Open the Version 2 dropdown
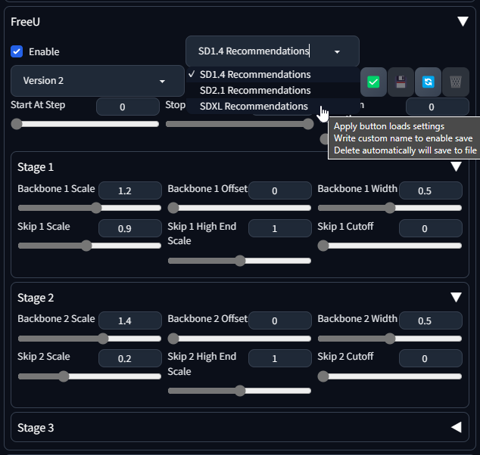 (x=97, y=81)
